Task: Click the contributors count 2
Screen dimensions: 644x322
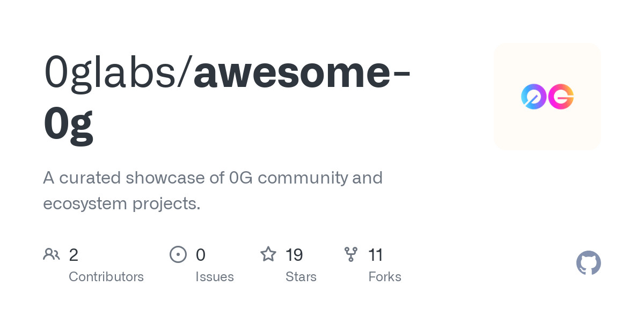Action: [74, 255]
